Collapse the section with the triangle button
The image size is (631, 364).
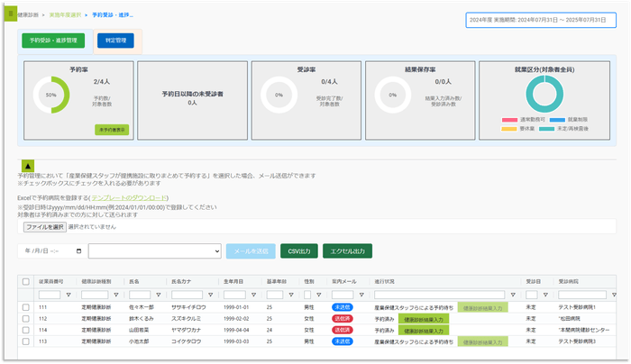pyautogui.click(x=27, y=166)
